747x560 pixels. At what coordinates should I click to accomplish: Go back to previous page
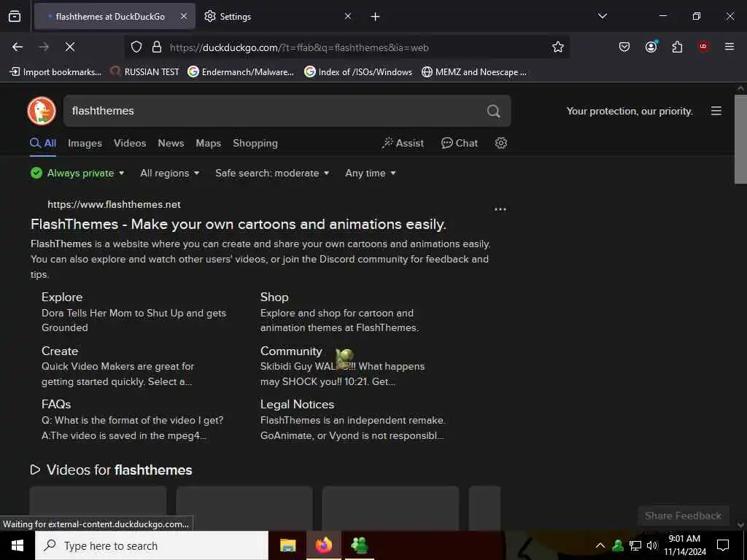click(18, 47)
